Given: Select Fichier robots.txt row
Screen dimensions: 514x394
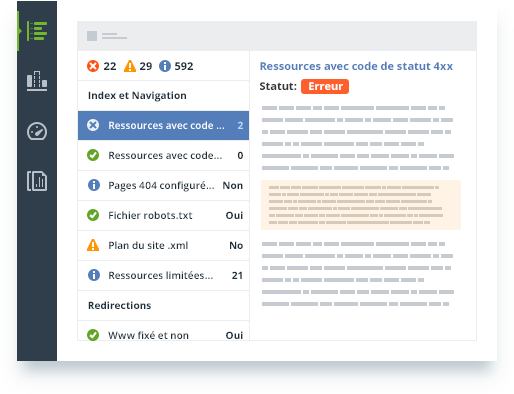Looking at the screenshot, I should pyautogui.click(x=163, y=215).
